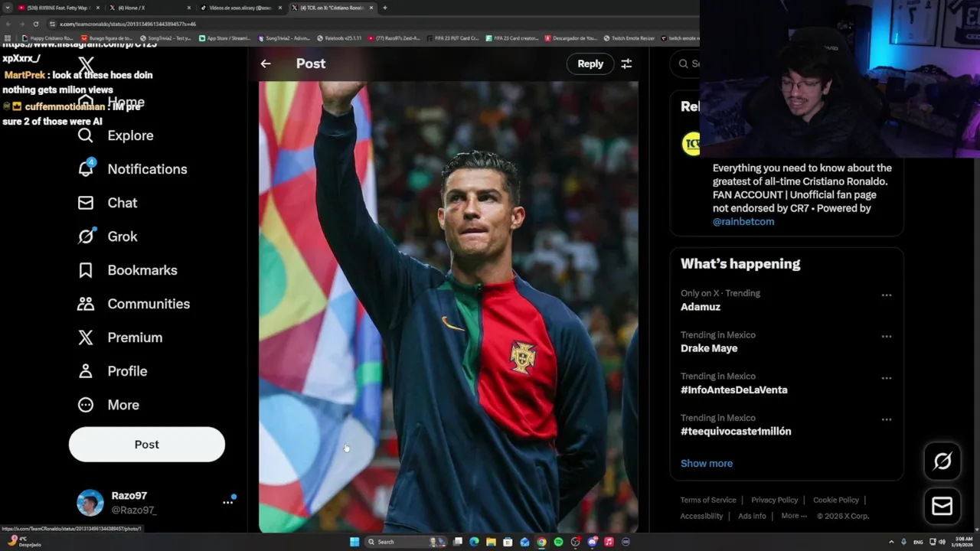Go to Communities
The image size is (980, 551).
133,304
